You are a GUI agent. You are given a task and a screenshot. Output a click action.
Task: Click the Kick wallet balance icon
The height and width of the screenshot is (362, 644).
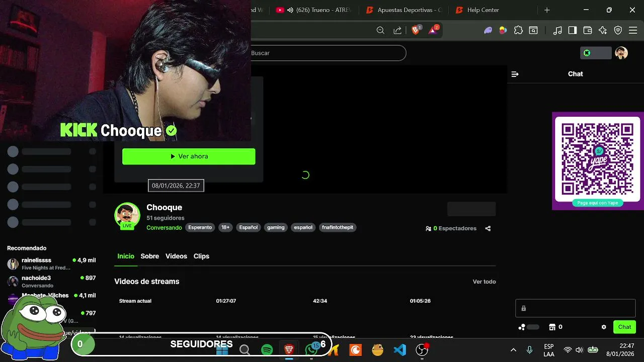tap(596, 53)
